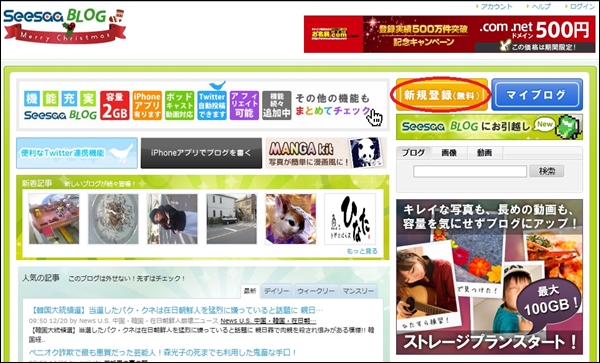Image resolution: width=600 pixels, height=363 pixels.
Task: Click the red 容量 2GB feature badge
Action: [114, 105]
